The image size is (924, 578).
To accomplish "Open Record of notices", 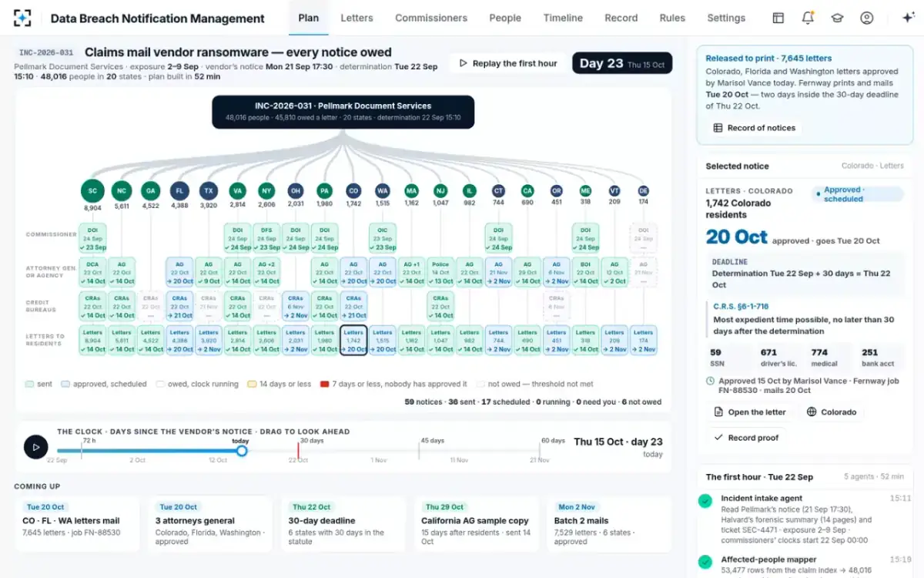I will [x=754, y=128].
